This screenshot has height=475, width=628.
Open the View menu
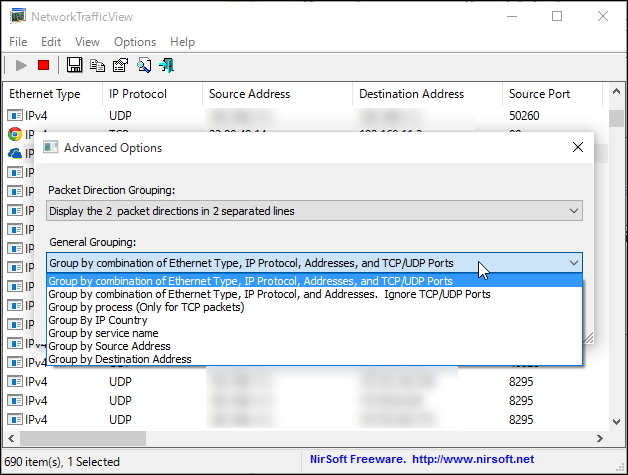(87, 42)
